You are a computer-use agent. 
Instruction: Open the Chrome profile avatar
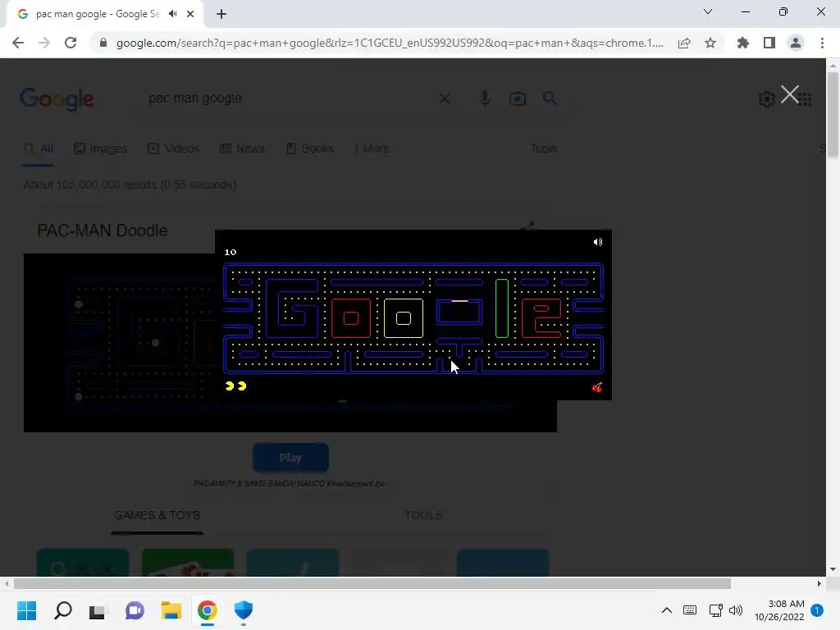coord(796,43)
